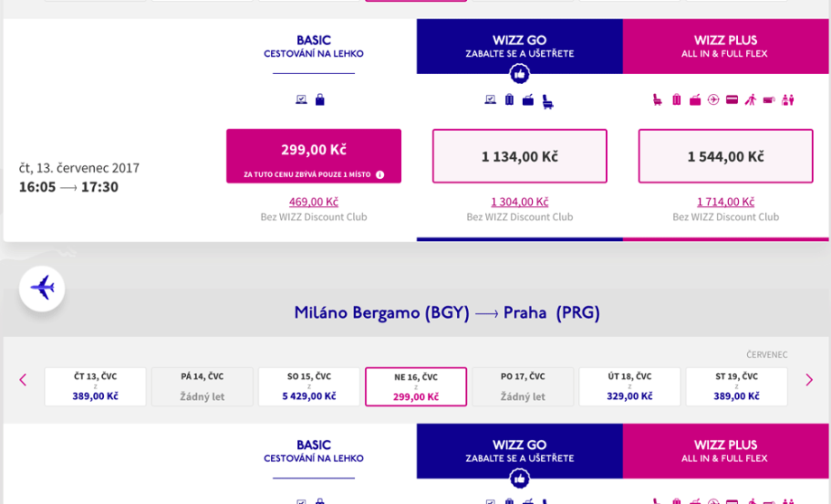The width and height of the screenshot is (831, 504).
Task: Show earlier dates with left arrow
Action: [x=23, y=380]
